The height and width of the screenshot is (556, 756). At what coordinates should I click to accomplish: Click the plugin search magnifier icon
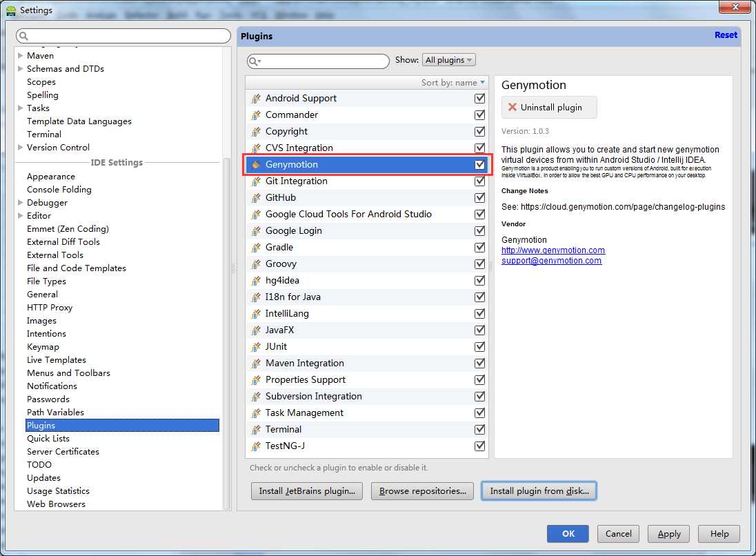point(254,61)
